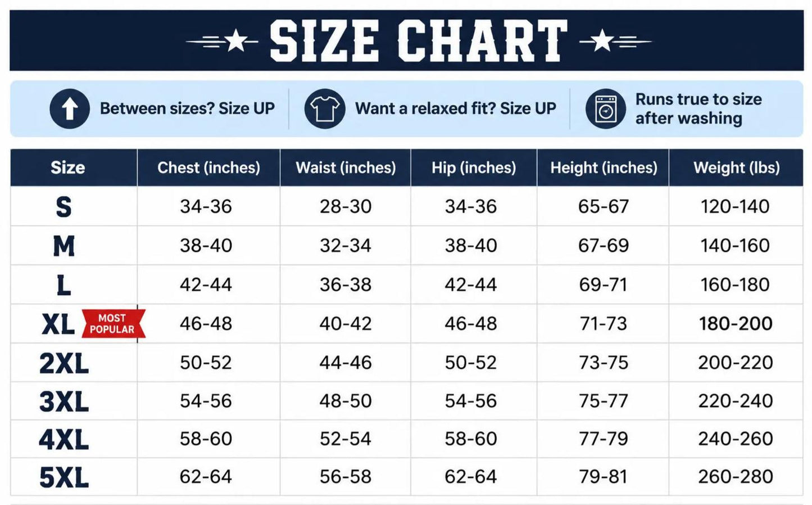
Task: Select the XL size label
Action: pos(58,324)
